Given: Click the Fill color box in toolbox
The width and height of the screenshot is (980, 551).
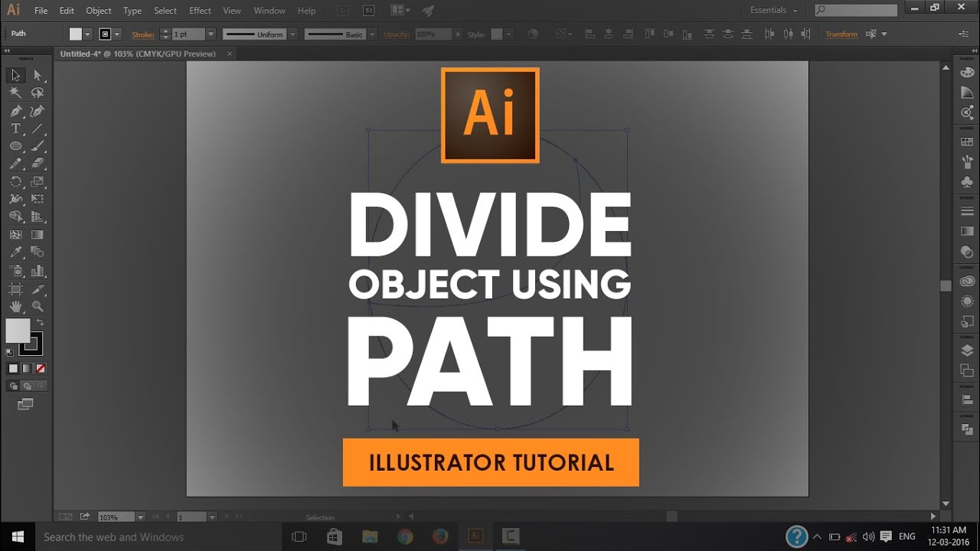Looking at the screenshot, I should 18,331.
